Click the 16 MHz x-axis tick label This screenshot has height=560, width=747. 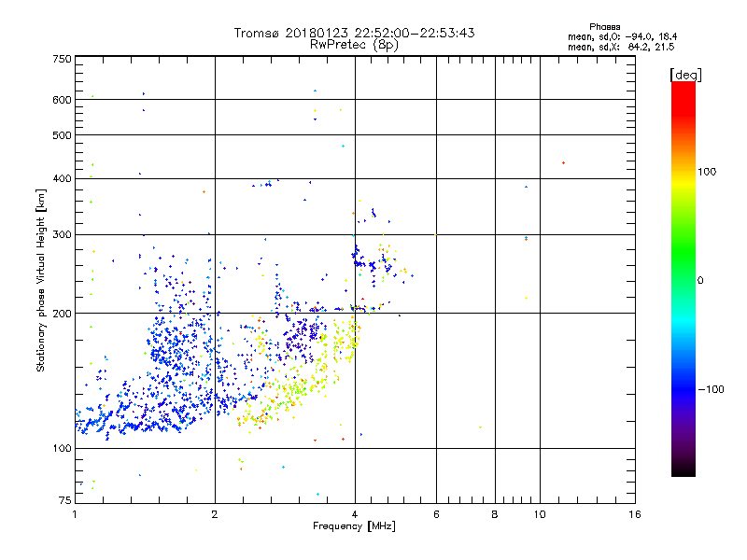pos(635,514)
